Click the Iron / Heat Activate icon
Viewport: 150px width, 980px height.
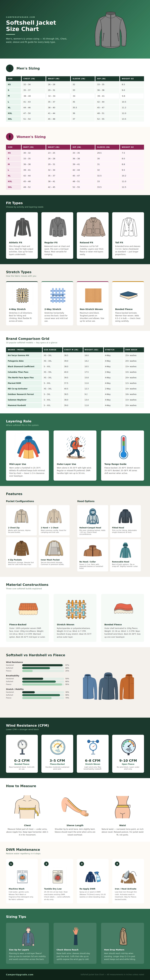pos(128,877)
